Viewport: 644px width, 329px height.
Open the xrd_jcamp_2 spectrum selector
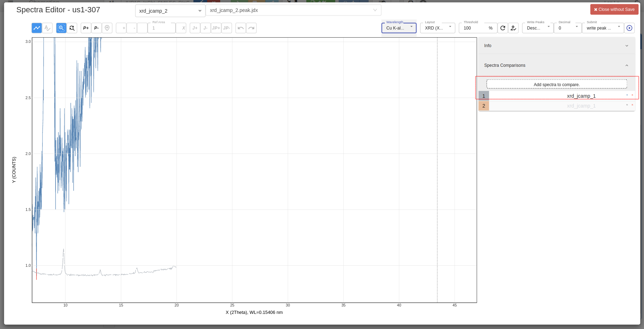(170, 11)
